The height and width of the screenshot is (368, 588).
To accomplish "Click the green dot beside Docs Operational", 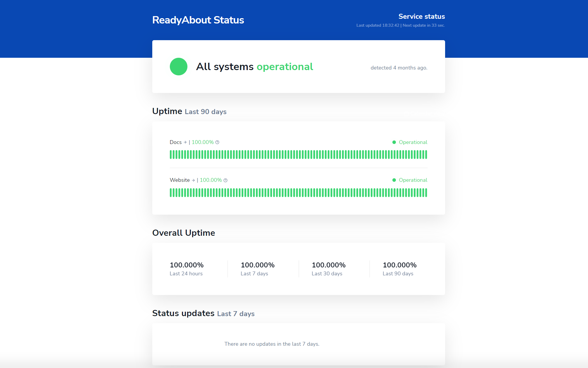I will click(x=394, y=142).
